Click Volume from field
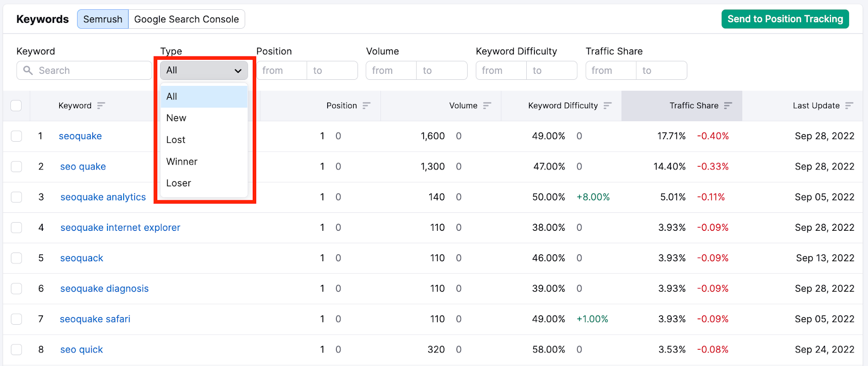The image size is (868, 366). click(391, 70)
